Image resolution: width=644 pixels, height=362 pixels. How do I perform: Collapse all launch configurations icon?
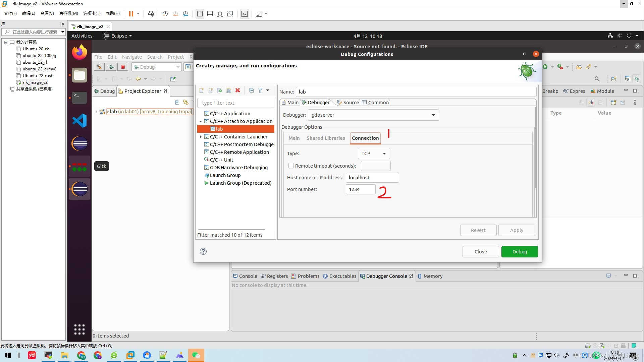point(251,90)
